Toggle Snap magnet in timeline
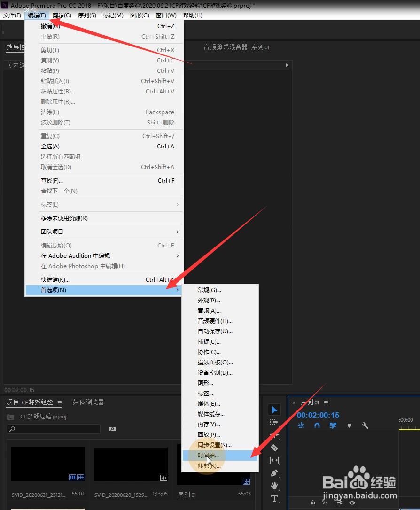Image resolution: width=420 pixels, height=510 pixels. (x=317, y=425)
